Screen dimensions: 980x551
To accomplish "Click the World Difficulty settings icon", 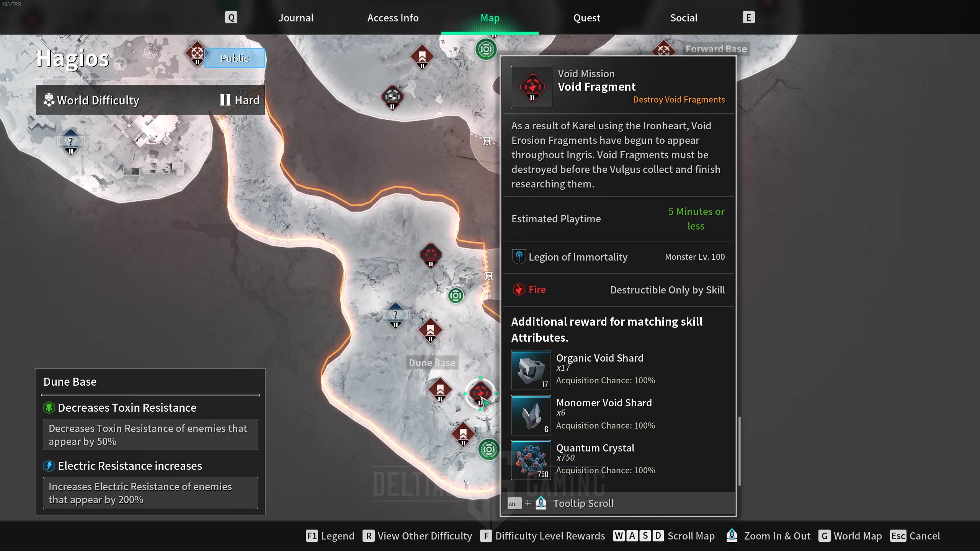I will click(x=49, y=99).
